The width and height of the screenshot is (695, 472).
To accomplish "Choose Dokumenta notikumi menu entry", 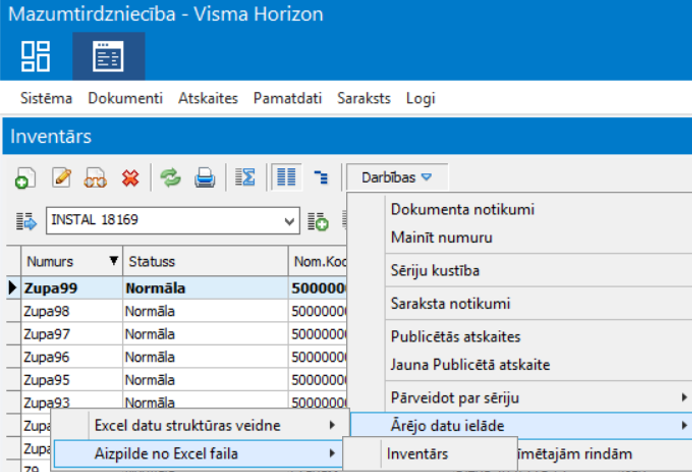I will pos(463,209).
